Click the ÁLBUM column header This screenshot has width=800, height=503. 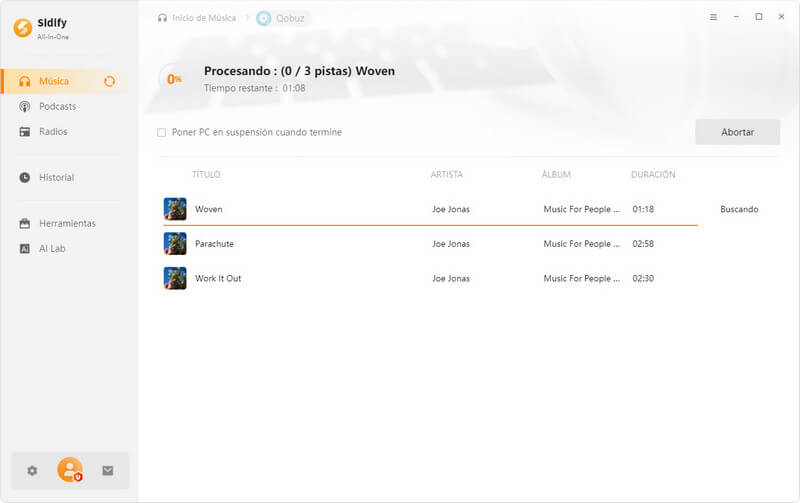pyautogui.click(x=556, y=174)
